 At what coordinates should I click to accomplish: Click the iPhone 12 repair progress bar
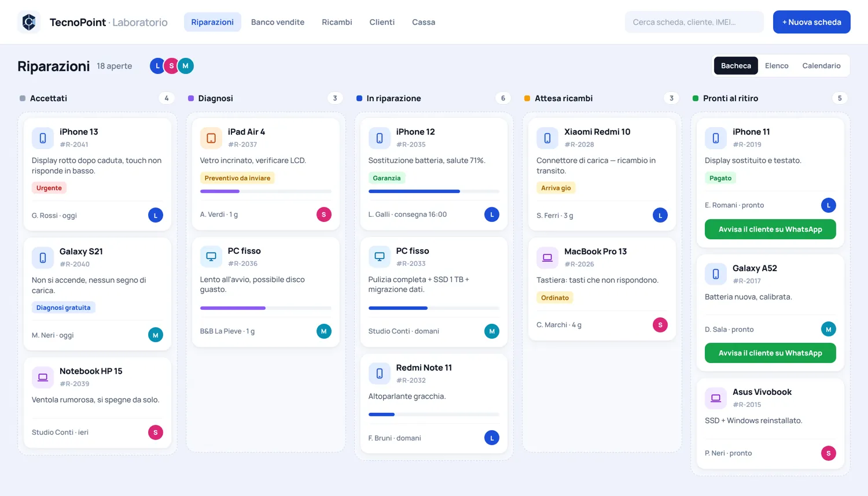(434, 191)
